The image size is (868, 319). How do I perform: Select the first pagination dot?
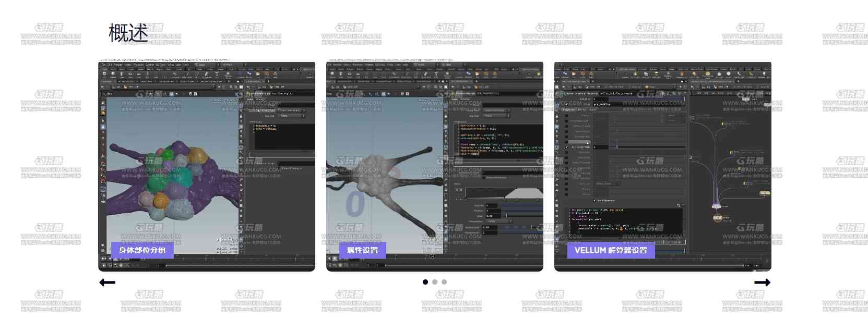(425, 282)
